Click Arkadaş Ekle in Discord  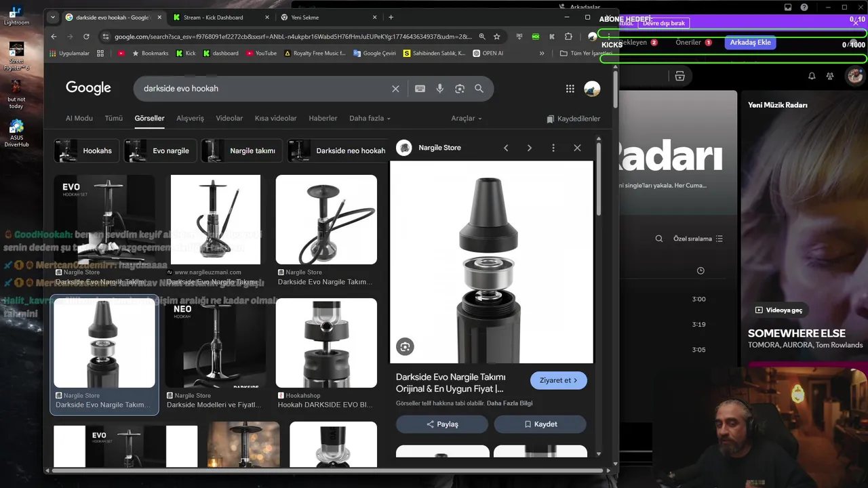coord(750,42)
